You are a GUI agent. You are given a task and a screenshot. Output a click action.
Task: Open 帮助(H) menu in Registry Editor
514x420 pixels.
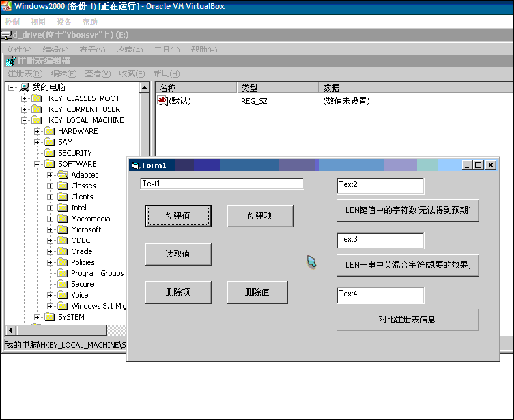[x=166, y=74]
